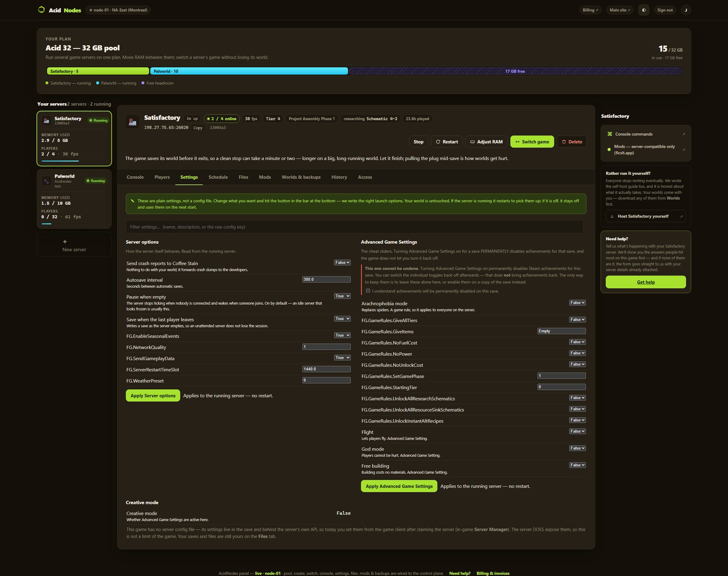Screen dimensions: 728x576
Task: Click Apply Advanced Game Settings button
Action: pyautogui.click(x=399, y=486)
